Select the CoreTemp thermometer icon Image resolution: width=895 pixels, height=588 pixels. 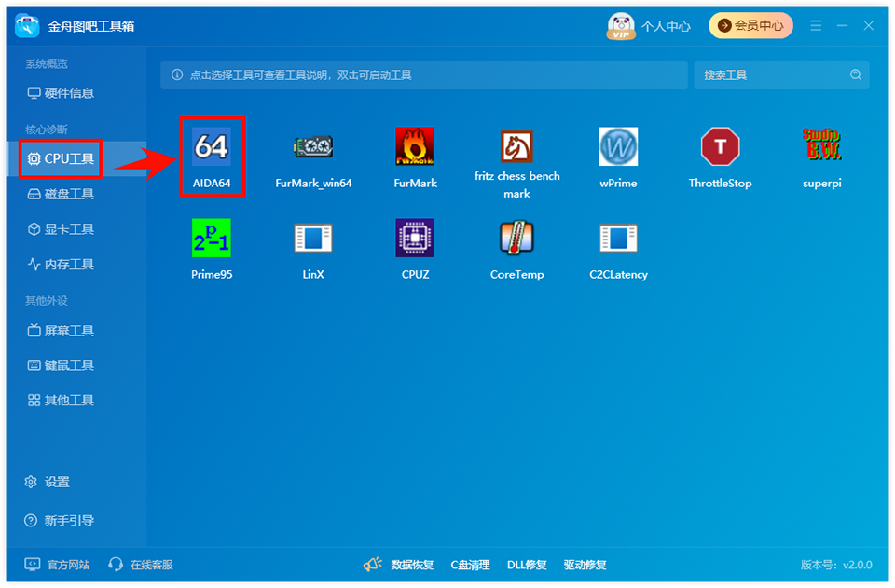pyautogui.click(x=516, y=238)
